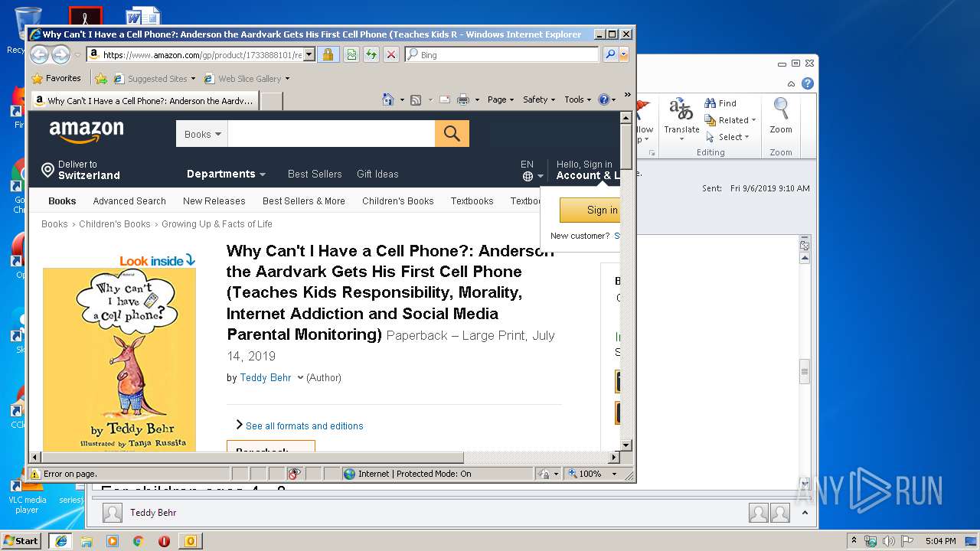Click the Amazon search text field
This screenshot has height=551, width=980.
(x=332, y=134)
